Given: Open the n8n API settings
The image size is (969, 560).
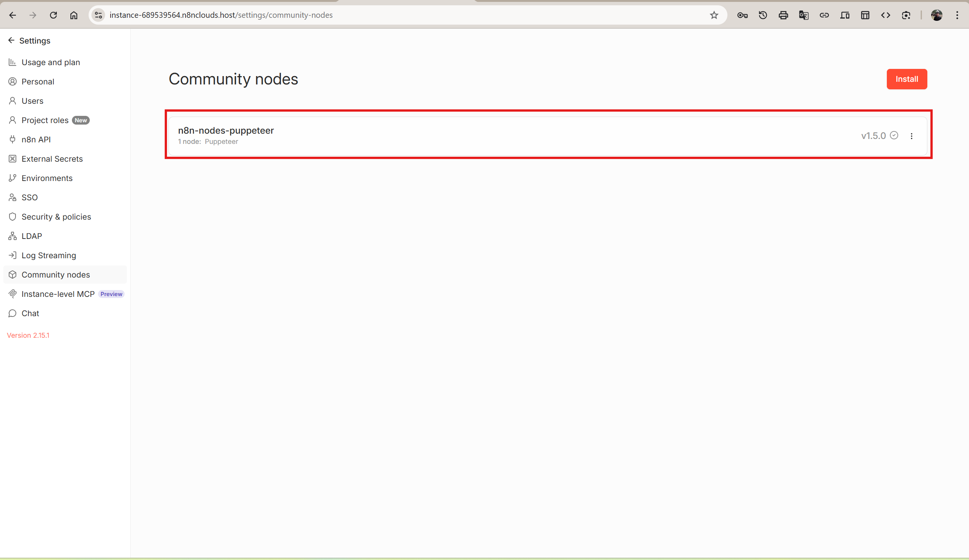Looking at the screenshot, I should point(65,139).
